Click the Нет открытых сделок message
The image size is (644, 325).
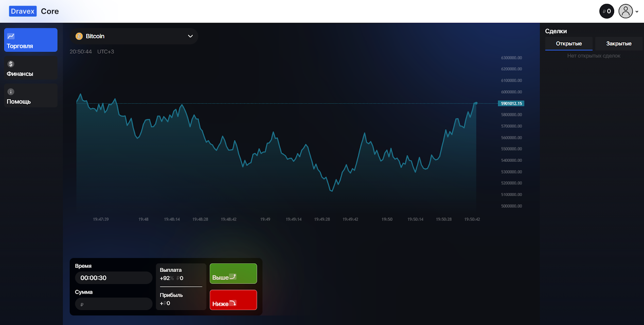(x=594, y=56)
